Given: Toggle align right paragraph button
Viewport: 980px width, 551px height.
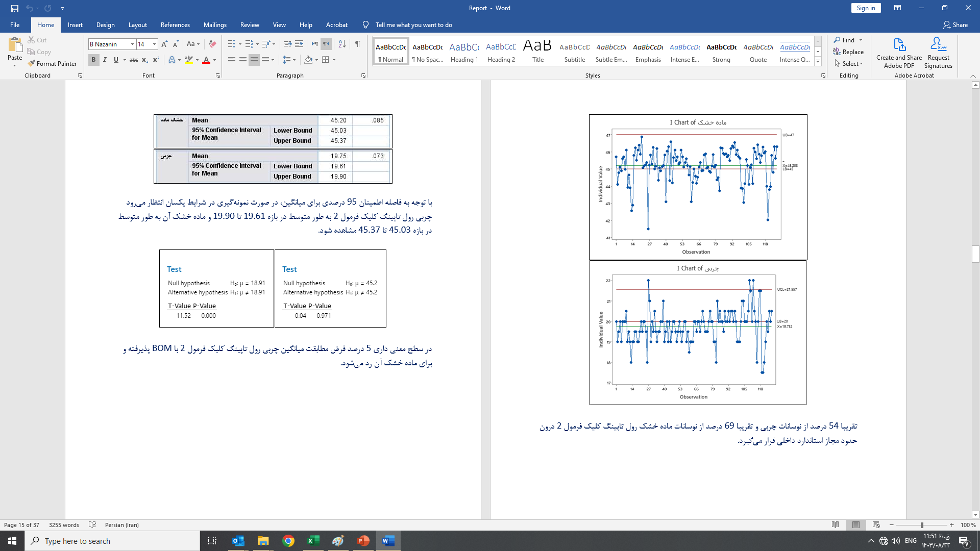Looking at the screenshot, I should [x=254, y=60].
